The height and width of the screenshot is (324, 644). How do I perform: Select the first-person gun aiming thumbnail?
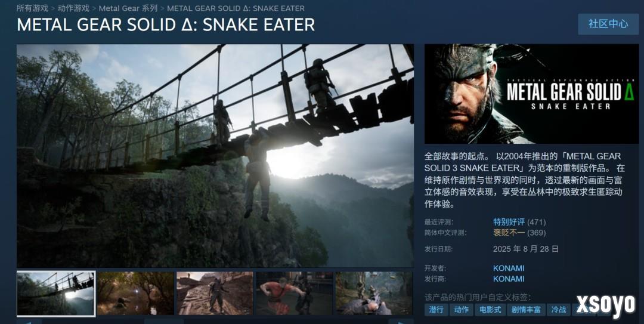[x=374, y=294]
